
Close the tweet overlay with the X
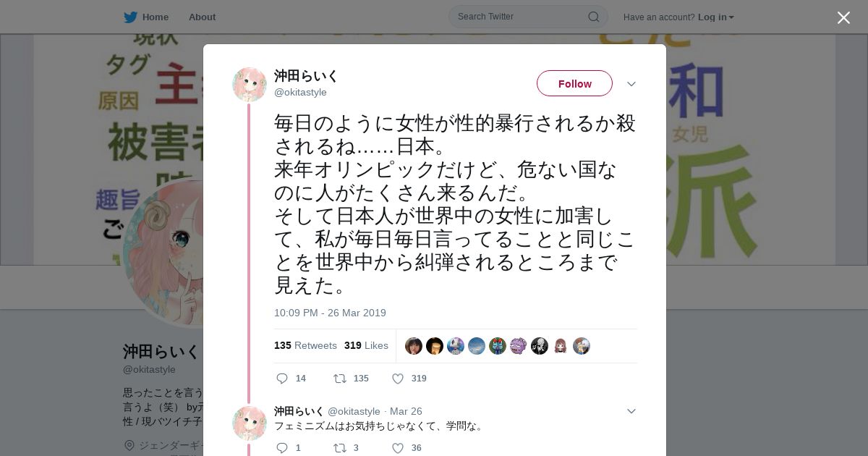coord(843,17)
